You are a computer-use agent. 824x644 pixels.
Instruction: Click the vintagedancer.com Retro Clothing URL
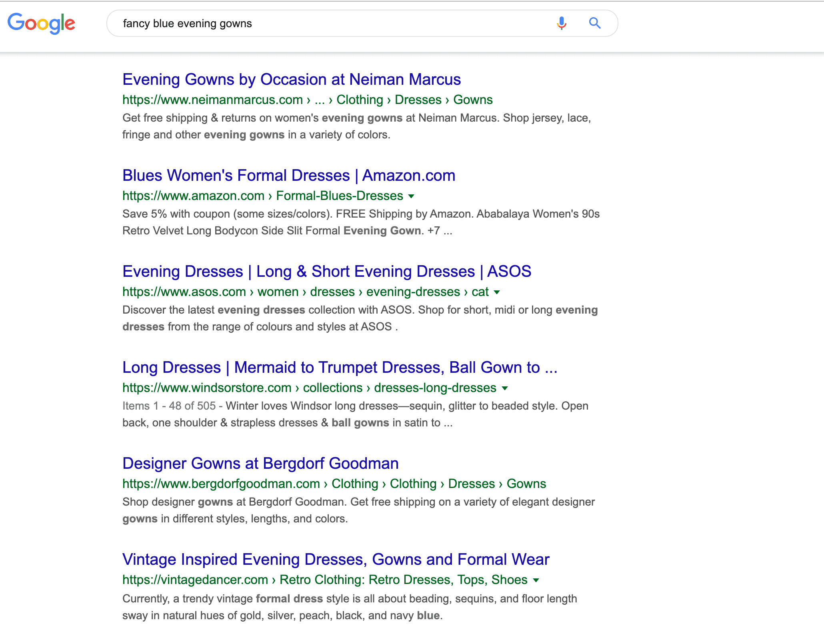324,580
